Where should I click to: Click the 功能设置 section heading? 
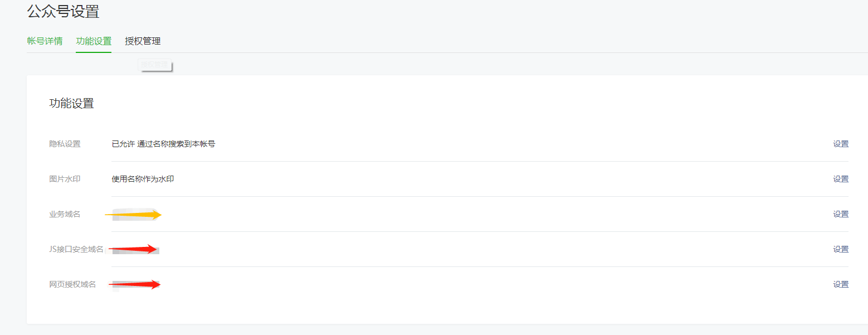pyautogui.click(x=71, y=103)
